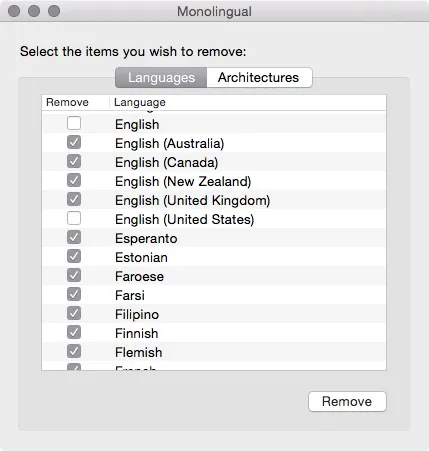Uncheck the Faroese checkbox
429x451 pixels.
tap(74, 275)
